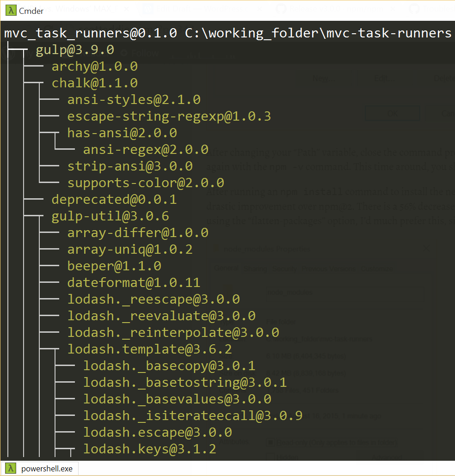Switch to the powershell.exe tab
The height and width of the screenshot is (476, 455).
tap(46, 468)
